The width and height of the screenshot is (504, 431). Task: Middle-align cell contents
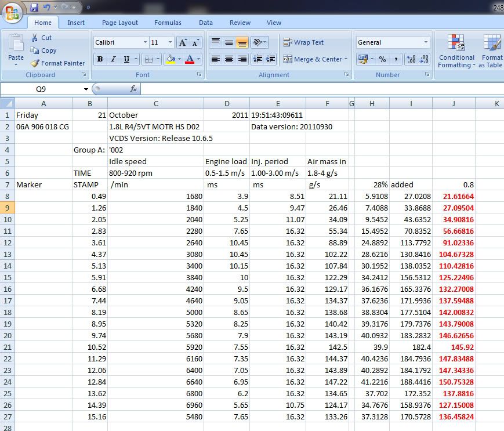coord(229,42)
